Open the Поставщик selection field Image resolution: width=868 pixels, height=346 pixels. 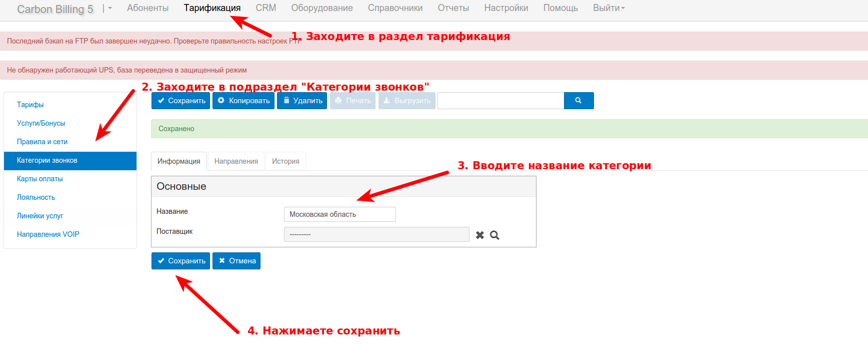(376, 234)
